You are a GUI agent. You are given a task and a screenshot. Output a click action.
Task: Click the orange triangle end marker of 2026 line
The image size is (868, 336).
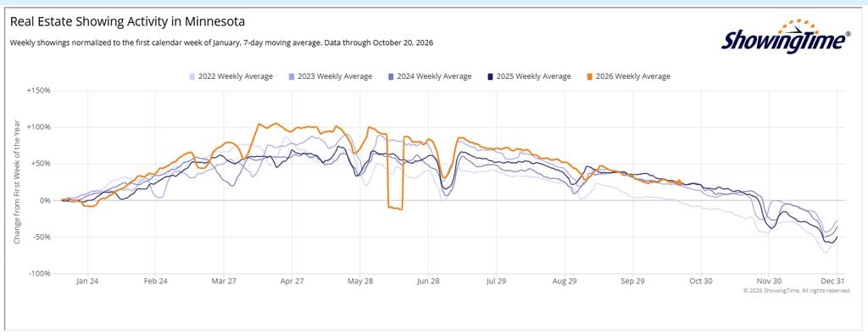pyautogui.click(x=679, y=182)
